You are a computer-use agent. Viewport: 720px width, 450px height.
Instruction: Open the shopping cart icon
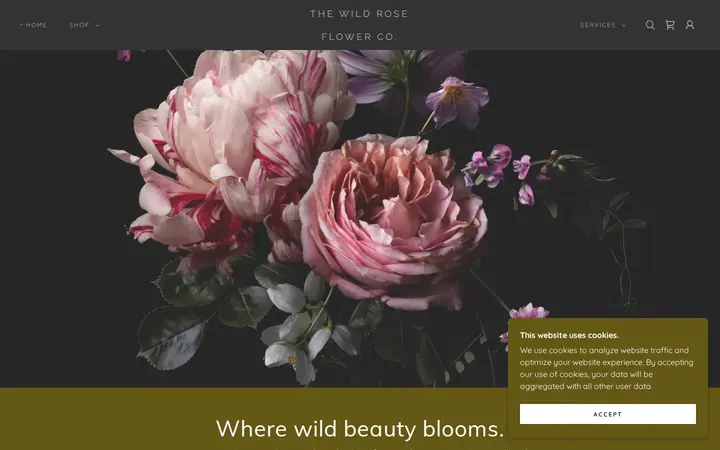[670, 25]
